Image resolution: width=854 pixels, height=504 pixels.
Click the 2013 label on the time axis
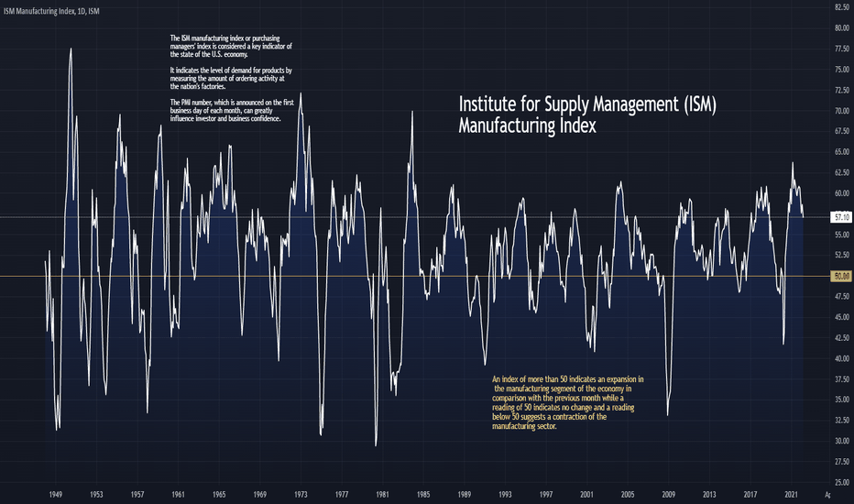pyautogui.click(x=709, y=495)
